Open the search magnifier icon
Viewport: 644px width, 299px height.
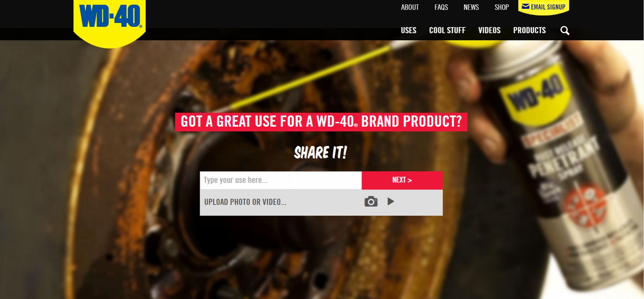(x=565, y=30)
